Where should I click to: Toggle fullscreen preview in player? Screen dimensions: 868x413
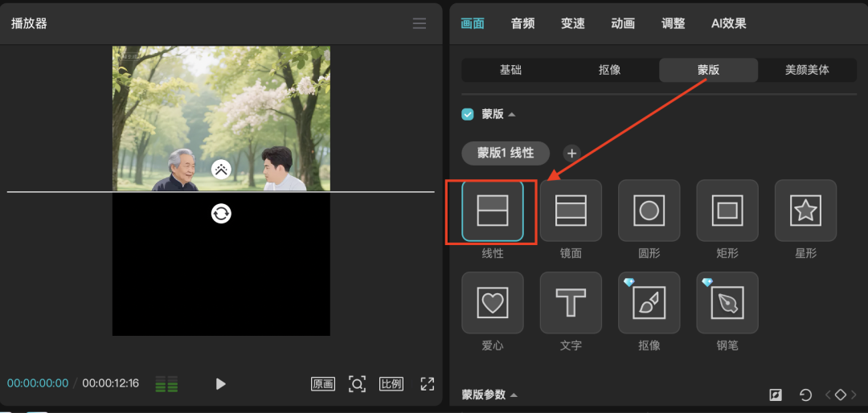click(428, 383)
